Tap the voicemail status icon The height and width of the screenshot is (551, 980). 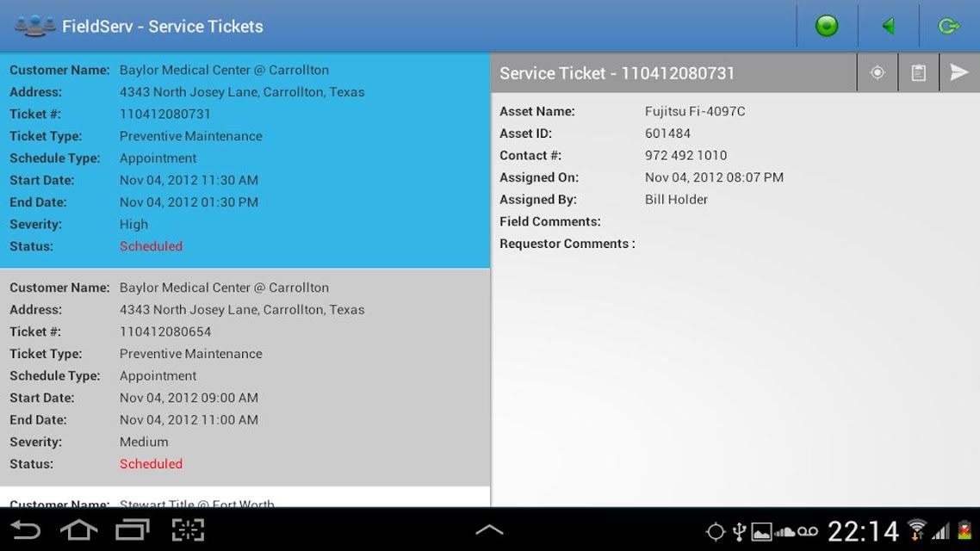808,532
